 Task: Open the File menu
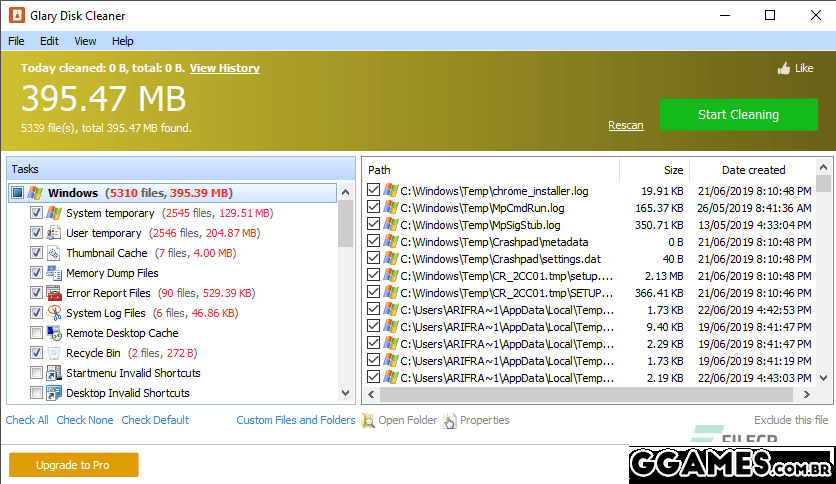(x=16, y=41)
